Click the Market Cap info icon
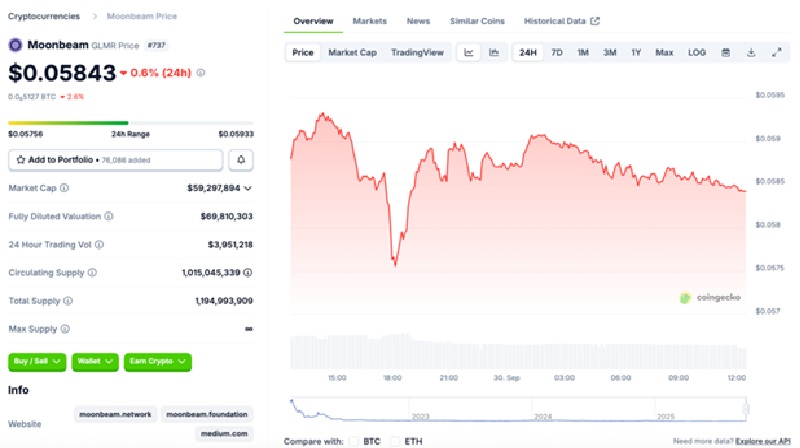 click(x=65, y=187)
